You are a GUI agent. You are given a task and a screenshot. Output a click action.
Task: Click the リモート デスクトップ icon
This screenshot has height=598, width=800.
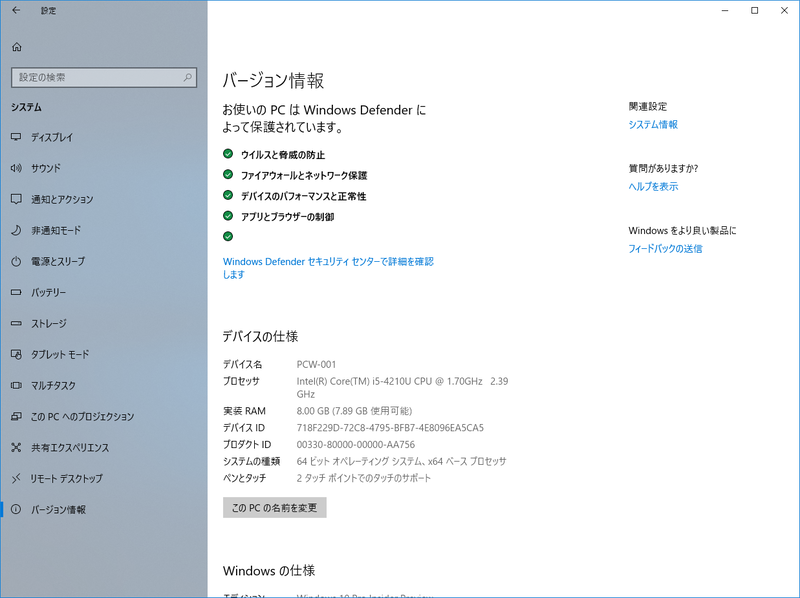click(16, 479)
